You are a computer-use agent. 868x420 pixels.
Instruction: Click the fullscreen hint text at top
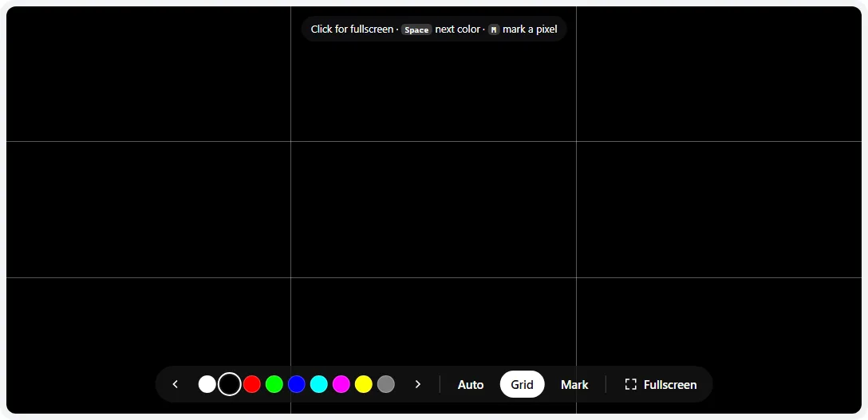coord(434,29)
